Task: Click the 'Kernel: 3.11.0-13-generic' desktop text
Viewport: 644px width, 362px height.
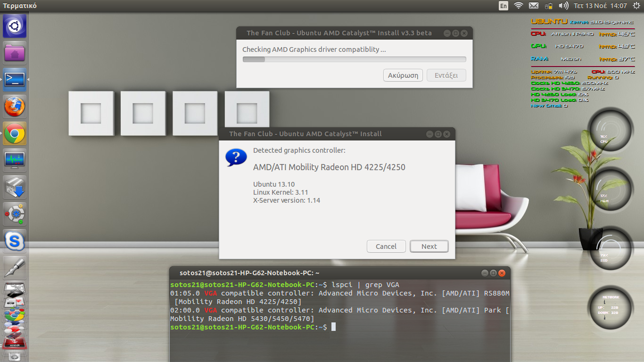Action: pyautogui.click(x=603, y=22)
